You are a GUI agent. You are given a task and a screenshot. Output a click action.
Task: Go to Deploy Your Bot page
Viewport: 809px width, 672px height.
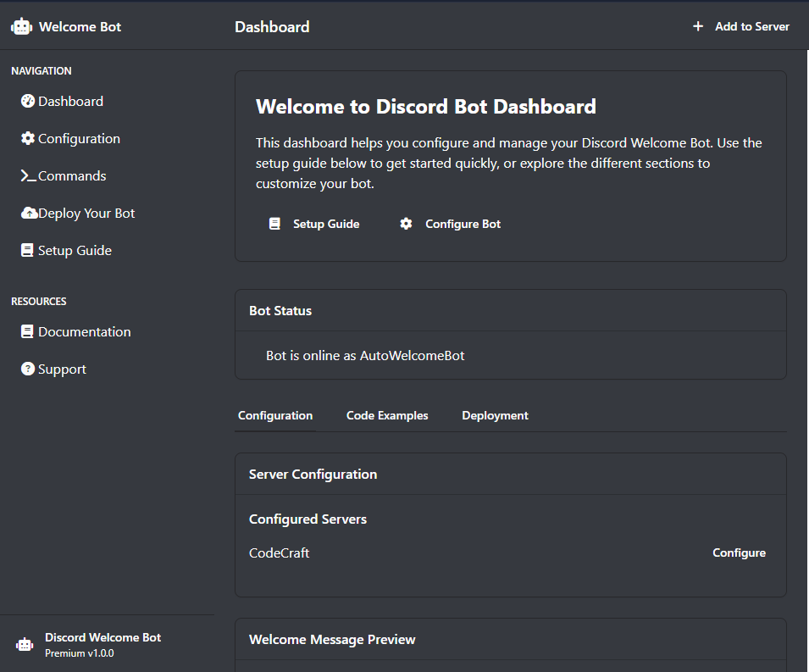(x=86, y=214)
